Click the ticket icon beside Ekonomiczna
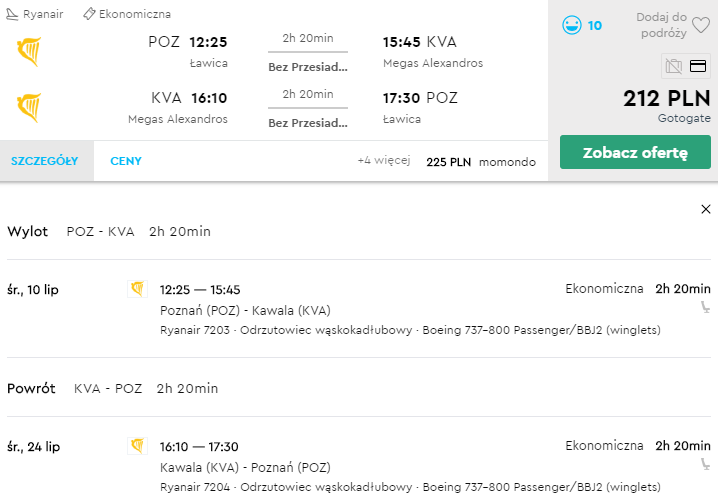Screen dimensions: 718x502 (89, 14)
